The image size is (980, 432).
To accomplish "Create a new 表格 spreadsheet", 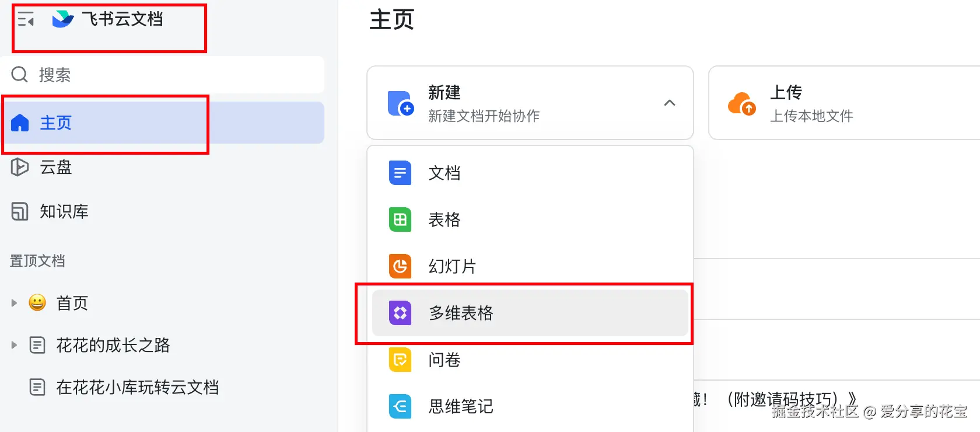I will tap(530, 220).
